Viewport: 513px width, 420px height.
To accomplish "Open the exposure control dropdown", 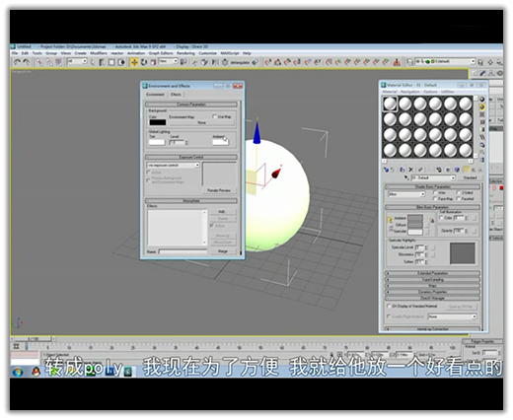I will 174,165.
